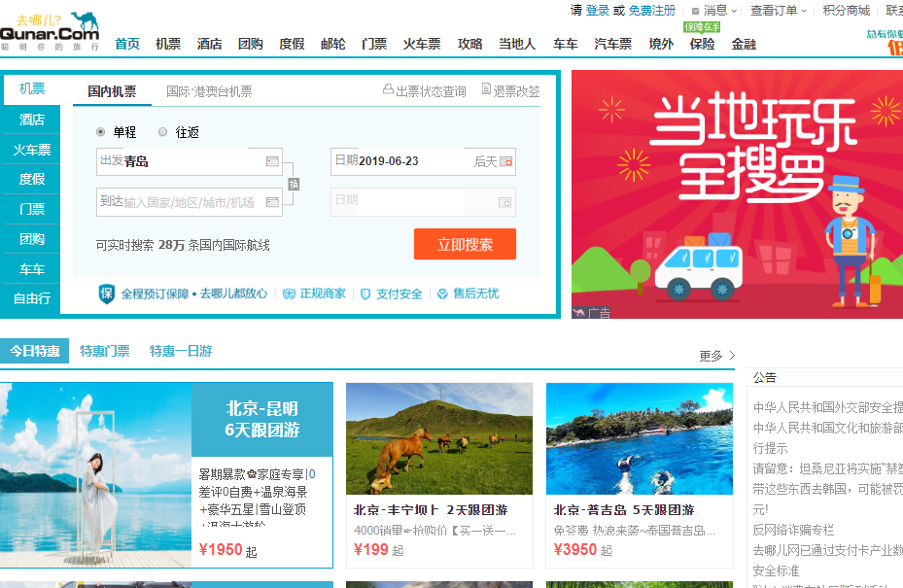The image size is (903, 588).
Task: Open the departure date calendar icon
Action: pos(505,161)
